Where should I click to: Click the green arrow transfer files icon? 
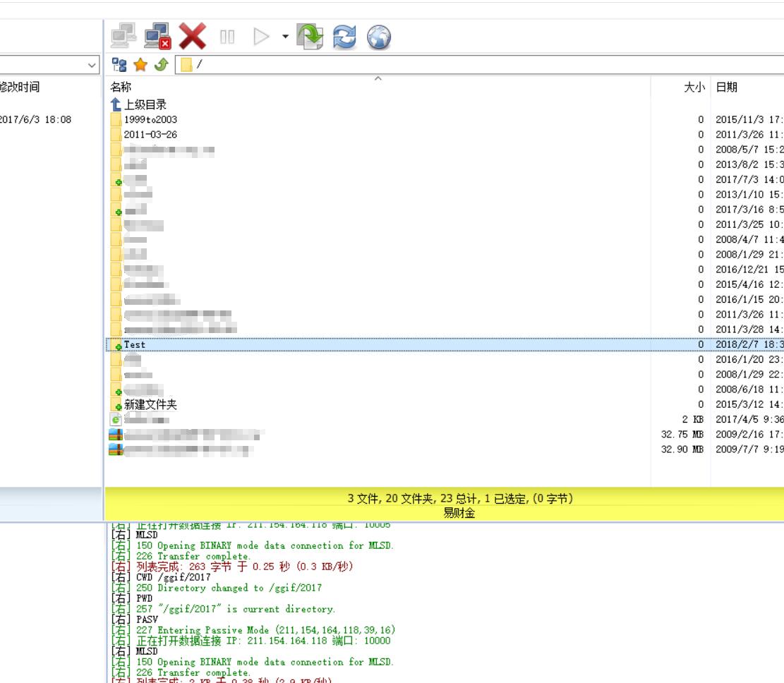point(310,37)
